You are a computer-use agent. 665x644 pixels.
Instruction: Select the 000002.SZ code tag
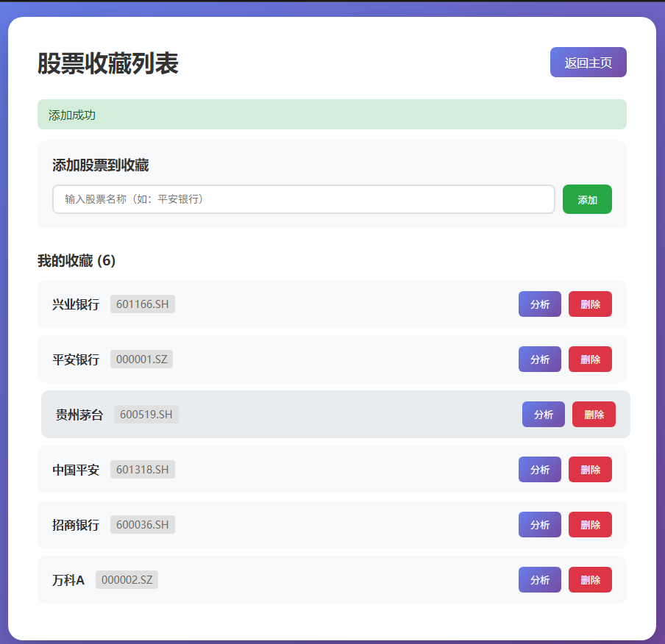pyautogui.click(x=127, y=579)
